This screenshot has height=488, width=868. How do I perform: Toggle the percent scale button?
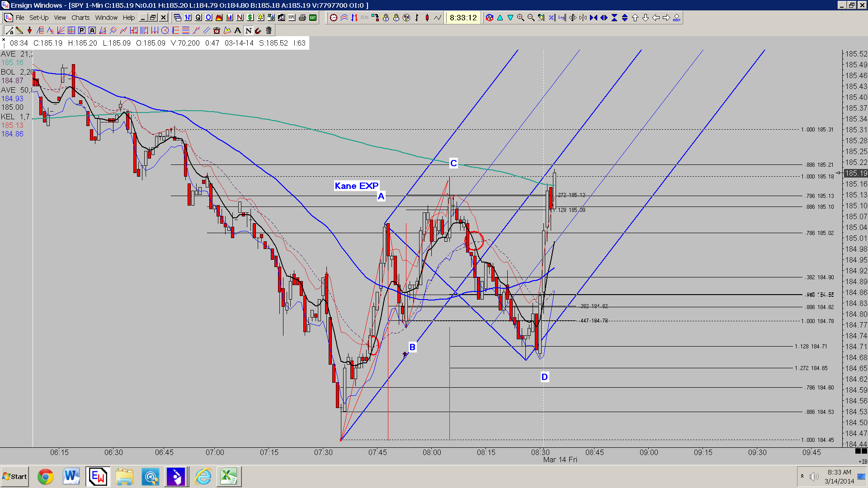point(552,18)
